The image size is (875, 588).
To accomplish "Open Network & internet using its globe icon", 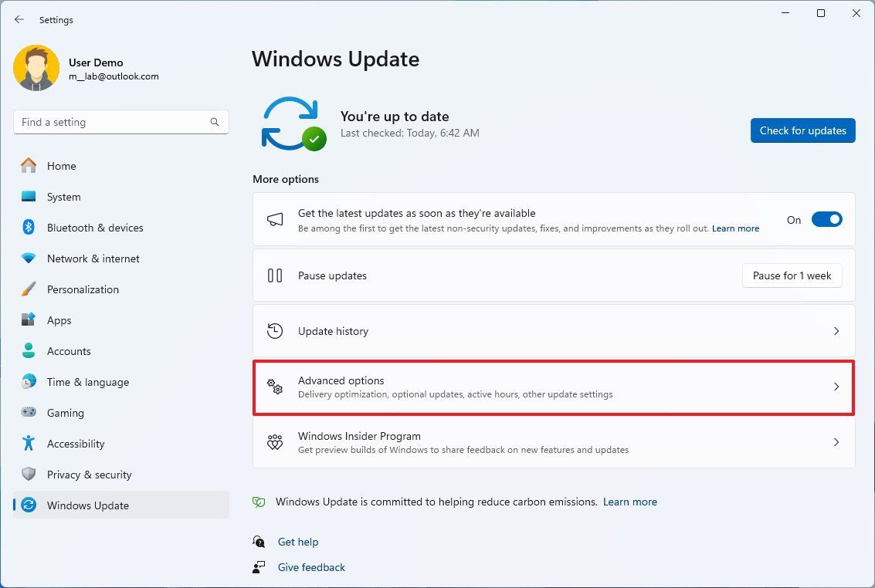I will [28, 258].
